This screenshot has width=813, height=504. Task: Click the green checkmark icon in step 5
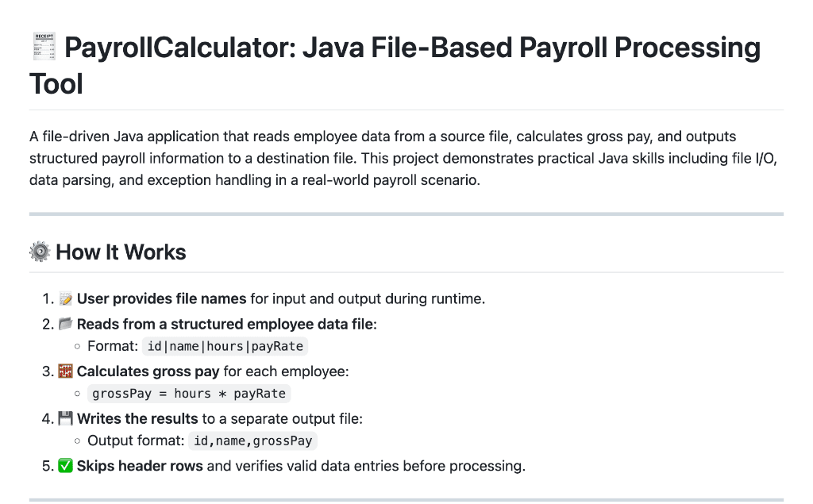66,466
